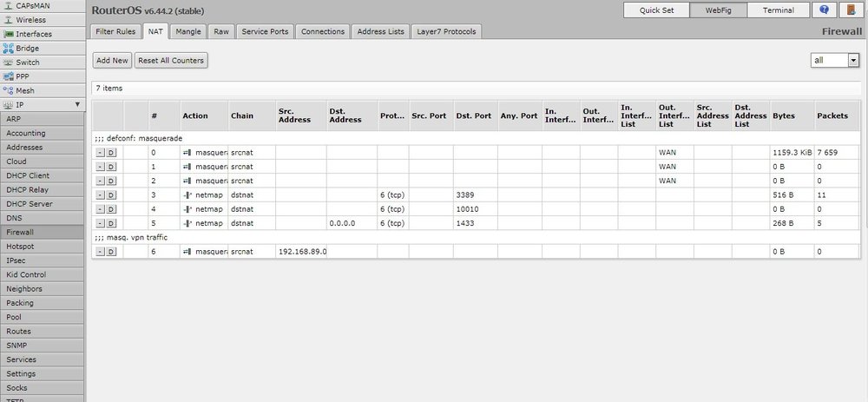
Task: Sort table by Bytes column header
Action: click(783, 115)
